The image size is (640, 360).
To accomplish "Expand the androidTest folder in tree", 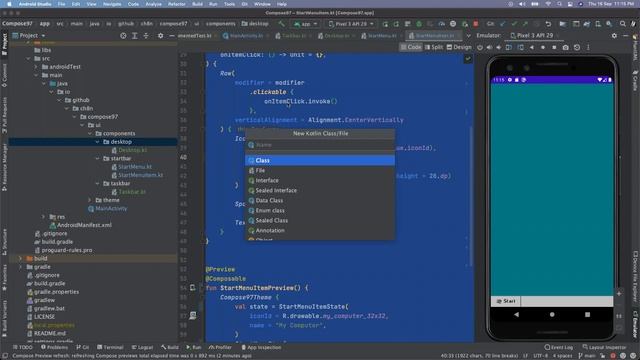I will tap(36, 67).
